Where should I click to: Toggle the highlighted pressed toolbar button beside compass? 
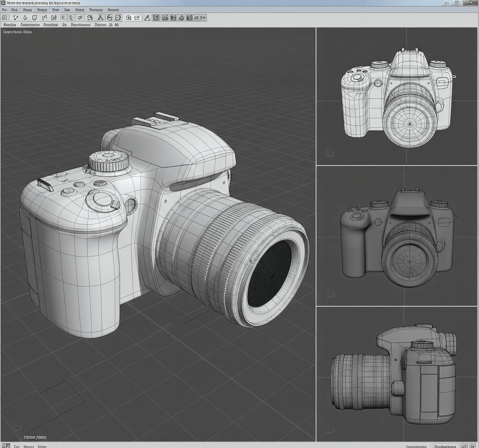coord(156,18)
